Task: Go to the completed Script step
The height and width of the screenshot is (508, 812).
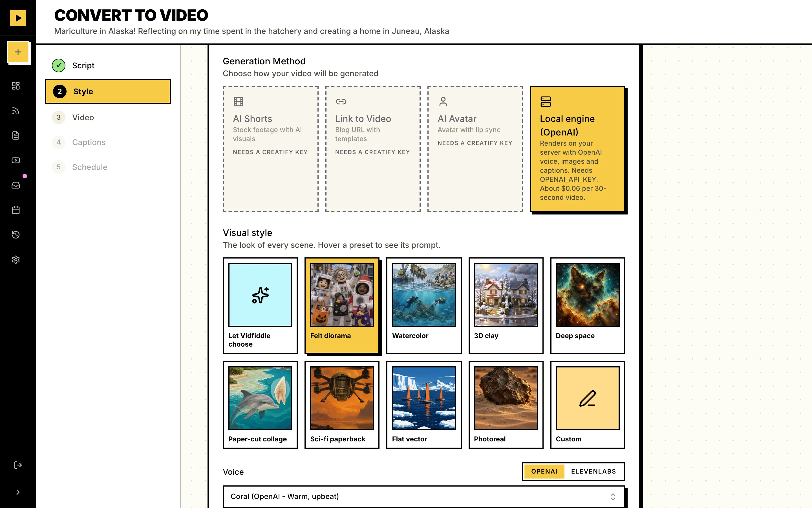Action: pos(108,65)
